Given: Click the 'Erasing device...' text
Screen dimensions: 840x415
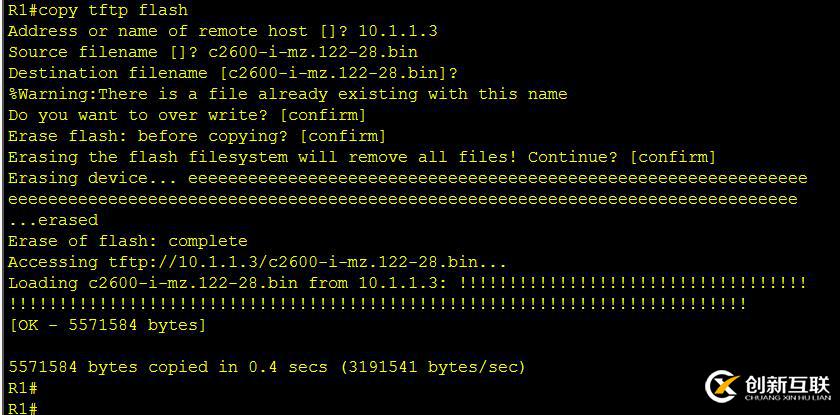Looking at the screenshot, I should point(92,178).
